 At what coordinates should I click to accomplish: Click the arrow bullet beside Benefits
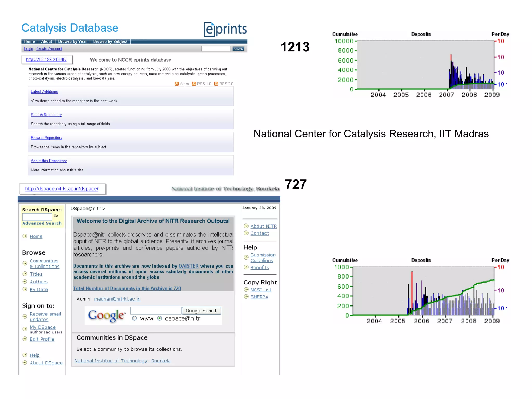pos(246,267)
